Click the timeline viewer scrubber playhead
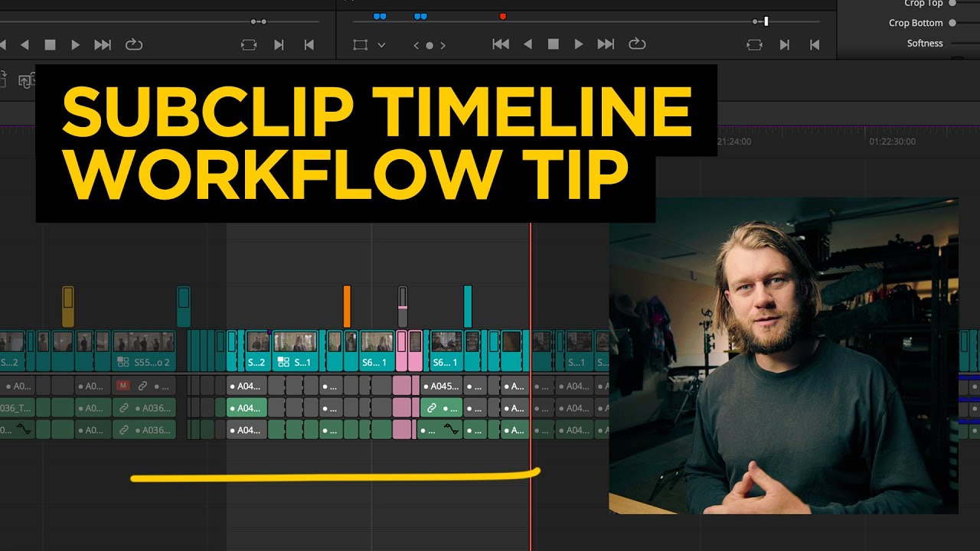Image resolution: width=980 pixels, height=551 pixels. tap(766, 21)
